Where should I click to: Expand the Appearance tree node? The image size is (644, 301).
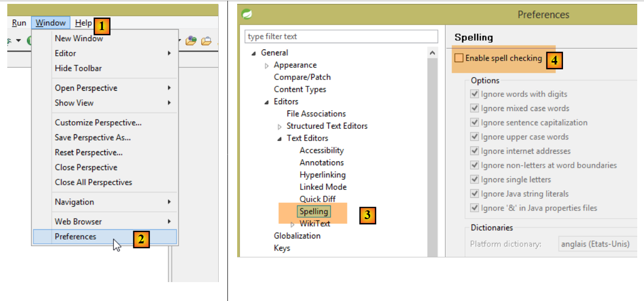click(267, 65)
